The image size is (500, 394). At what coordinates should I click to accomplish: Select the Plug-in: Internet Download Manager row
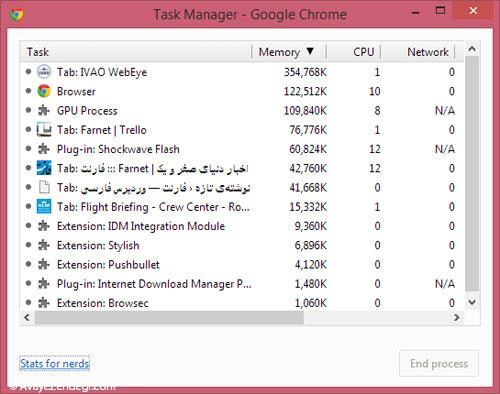point(242,284)
